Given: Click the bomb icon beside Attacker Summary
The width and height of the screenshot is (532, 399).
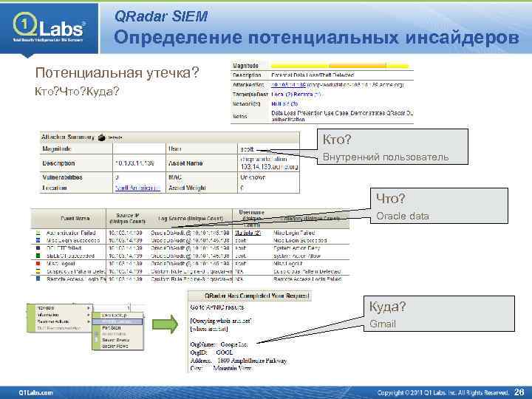Looking at the screenshot, I should 102,137.
